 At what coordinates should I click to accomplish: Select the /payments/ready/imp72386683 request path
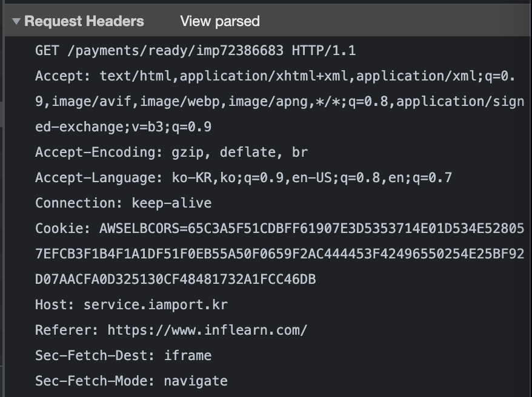point(175,51)
